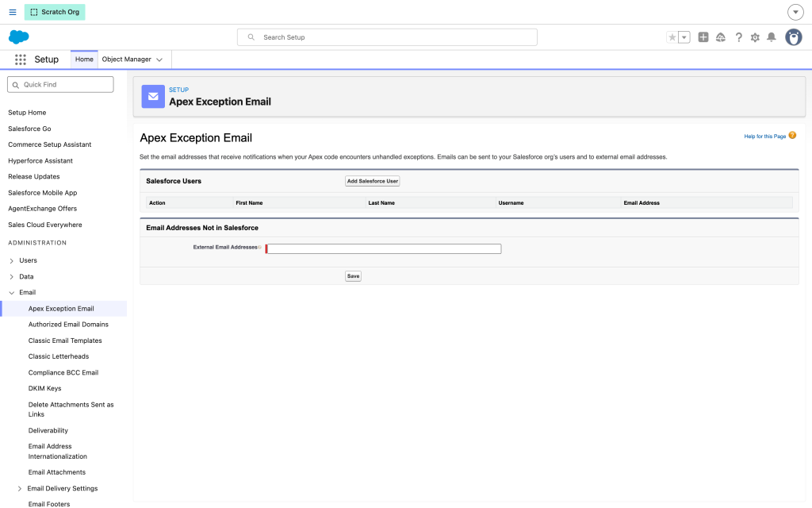Click the Quick Find magnifier icon
The width and height of the screenshot is (812, 508).
[16, 85]
